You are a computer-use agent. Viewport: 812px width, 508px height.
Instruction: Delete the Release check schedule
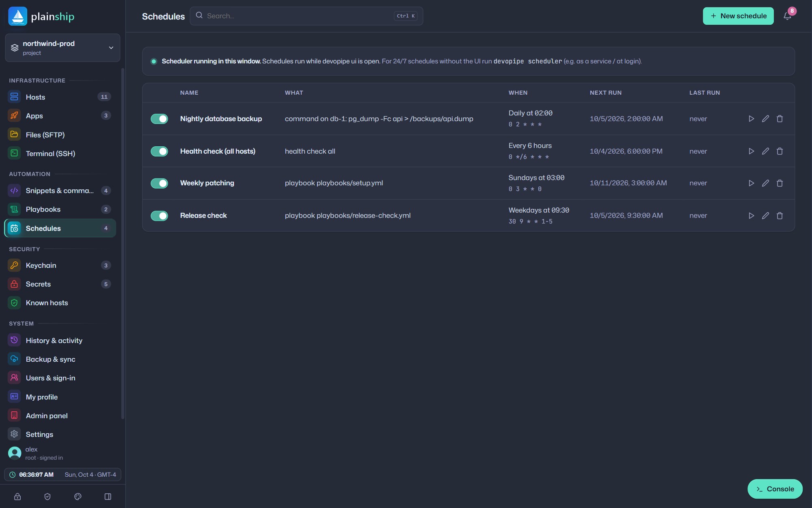point(780,216)
